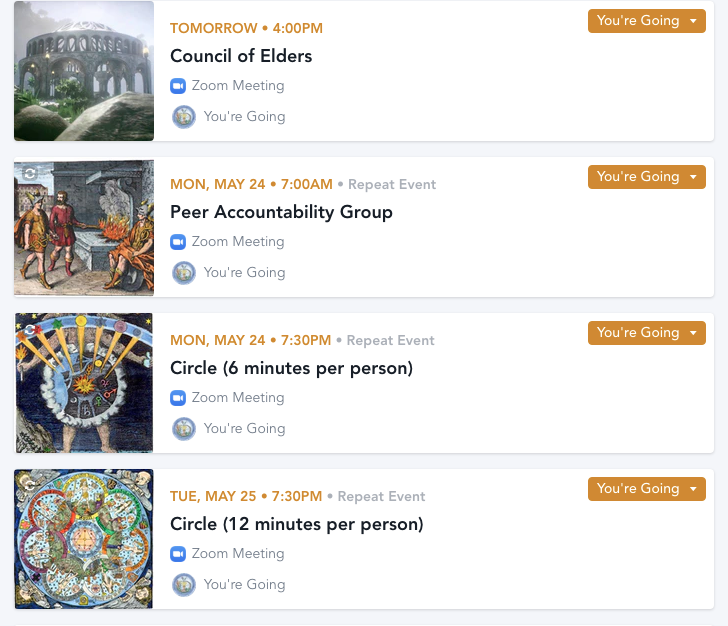Open the Council of Elders event title
The image size is (728, 626).
[x=241, y=56]
